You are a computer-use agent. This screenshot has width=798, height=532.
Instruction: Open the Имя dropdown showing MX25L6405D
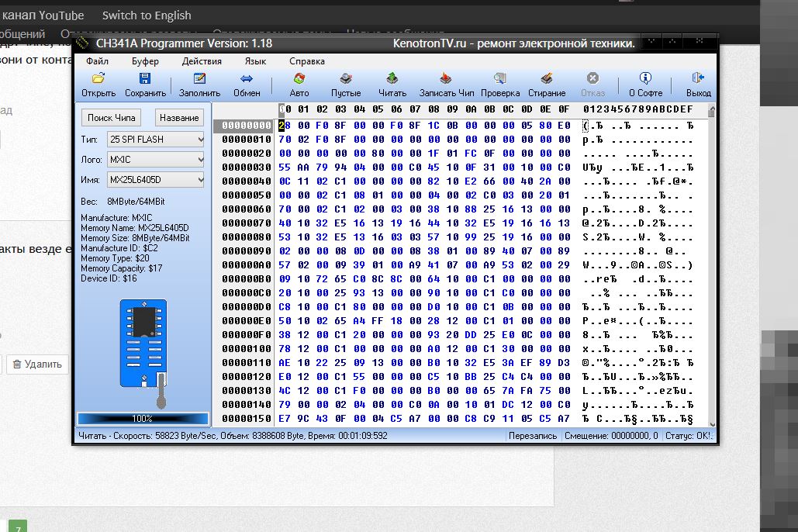[x=156, y=180]
